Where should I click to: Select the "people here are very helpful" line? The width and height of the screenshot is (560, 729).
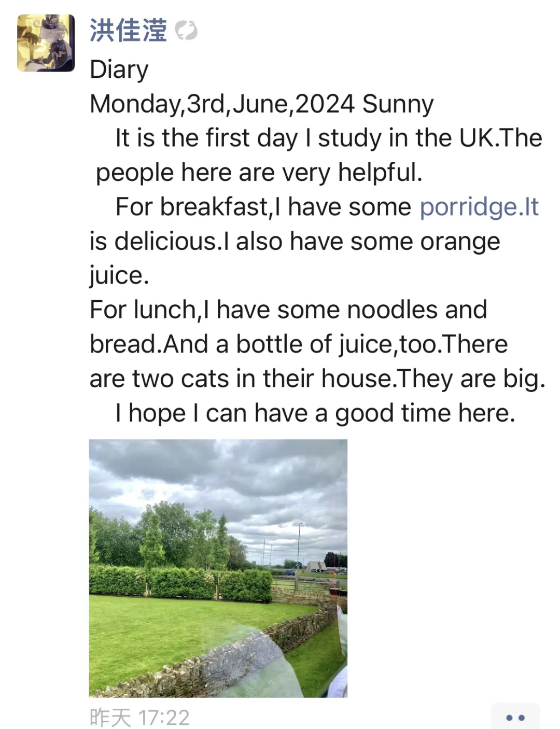click(259, 173)
